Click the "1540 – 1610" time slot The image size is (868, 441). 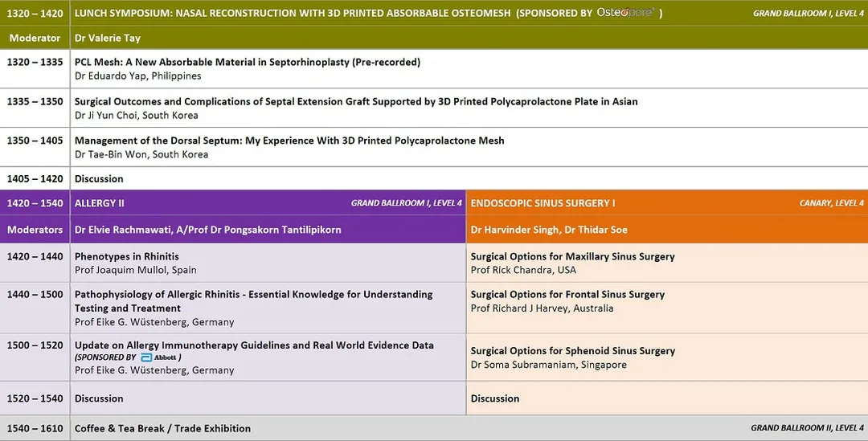coord(35,428)
